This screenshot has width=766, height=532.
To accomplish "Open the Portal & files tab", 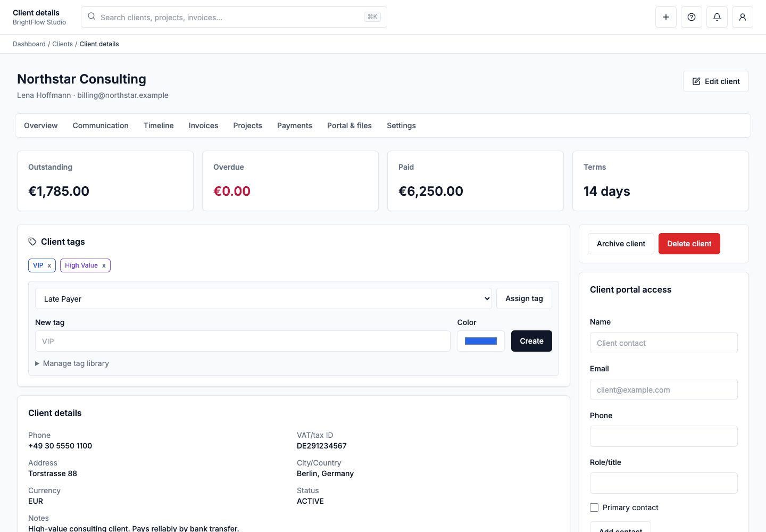I will tap(349, 126).
